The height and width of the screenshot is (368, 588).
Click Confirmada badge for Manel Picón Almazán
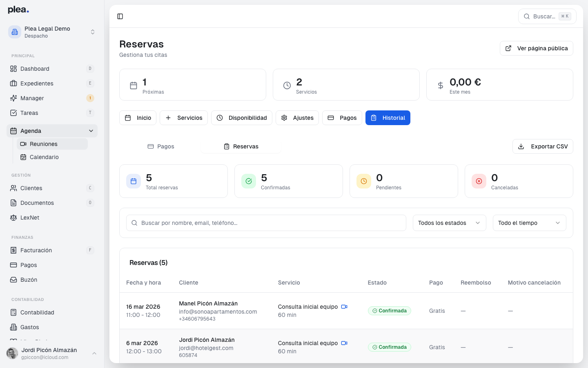coord(390,311)
